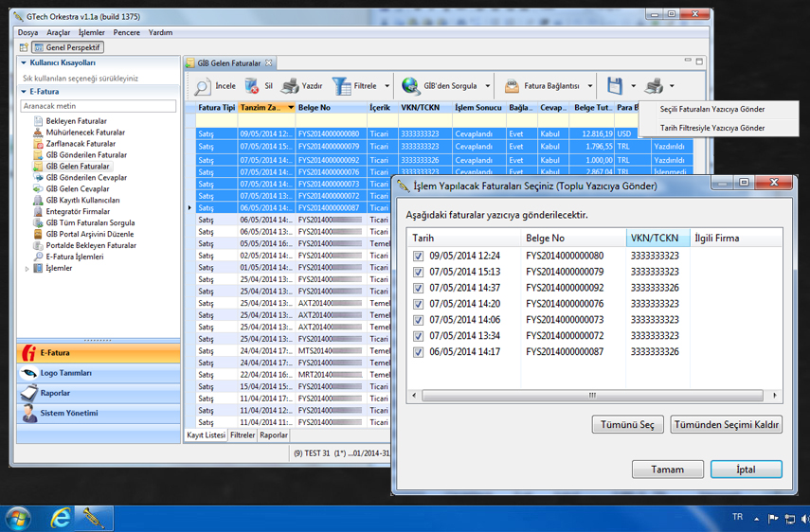Collapse the Kullanıcı Kısayolları section
The image size is (810, 532).
pos(24,63)
